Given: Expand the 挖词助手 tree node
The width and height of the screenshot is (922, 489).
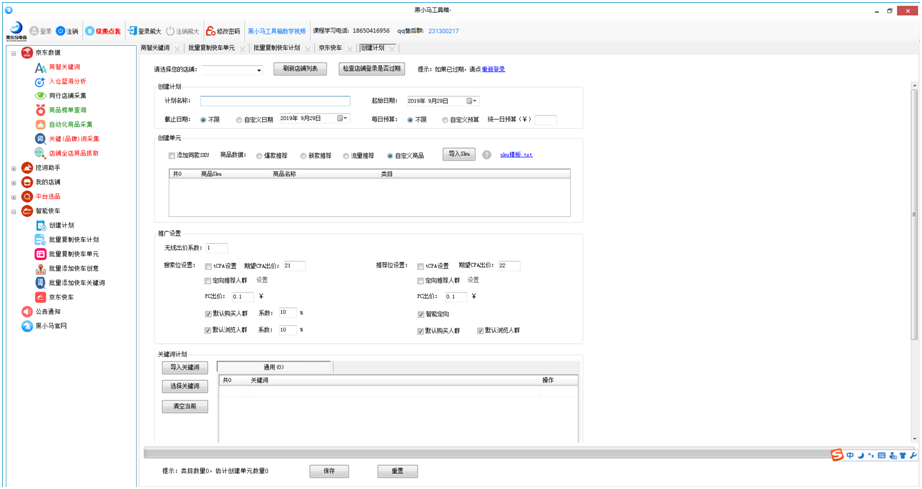Looking at the screenshot, I should pos(14,169).
